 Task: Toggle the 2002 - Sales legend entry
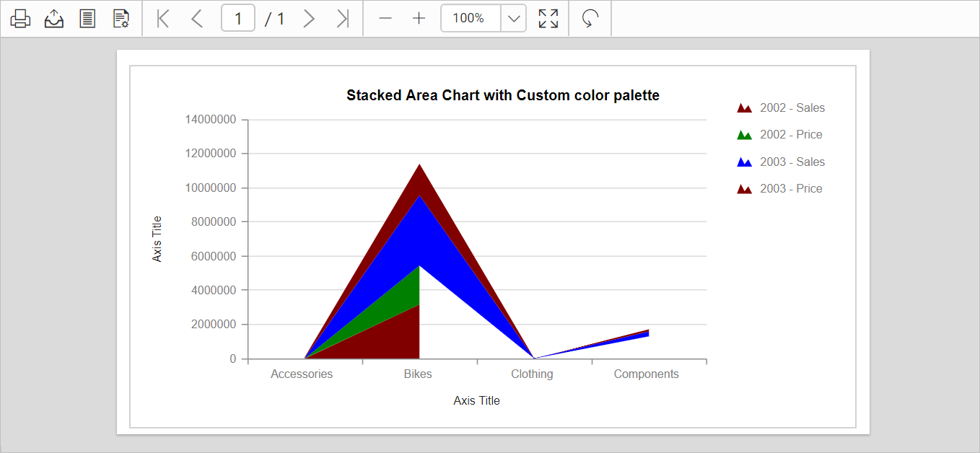tap(792, 107)
